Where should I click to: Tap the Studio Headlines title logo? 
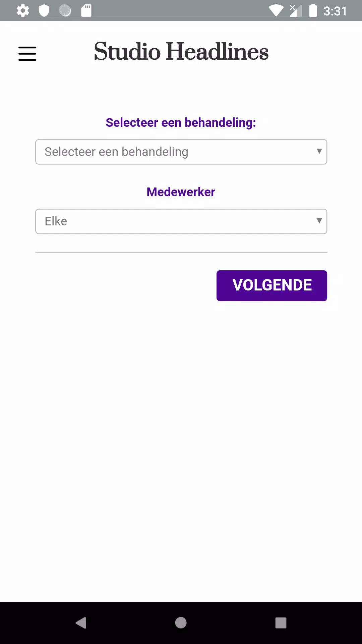pyautogui.click(x=181, y=52)
